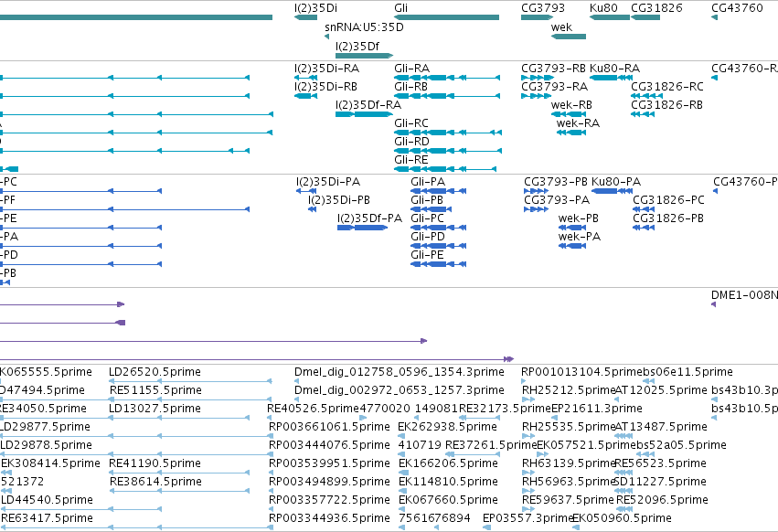Image resolution: width=778 pixels, height=532 pixels.
Task: Click protein l(2)35Di-PB label
Action: click(x=339, y=200)
